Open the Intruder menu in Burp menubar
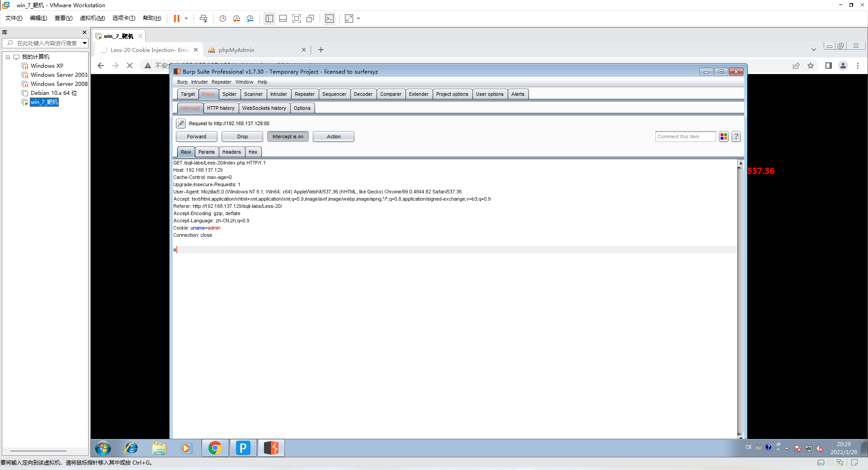868x470 pixels. click(x=199, y=82)
